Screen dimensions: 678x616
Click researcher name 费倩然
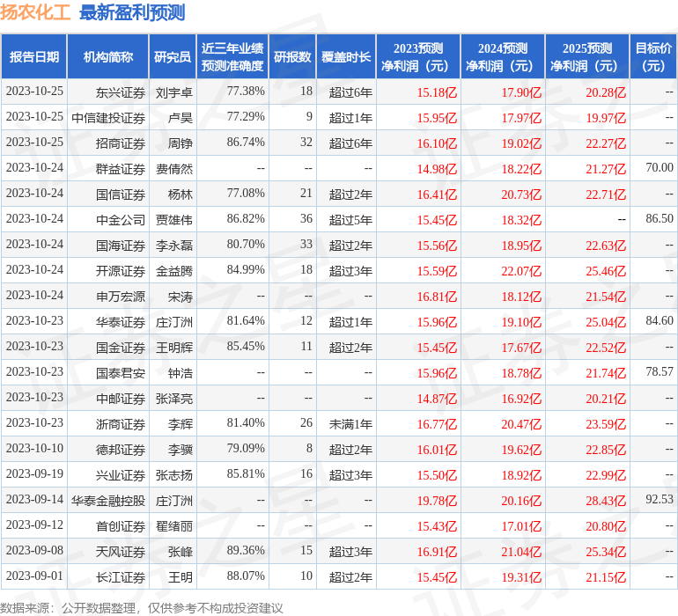[174, 169]
